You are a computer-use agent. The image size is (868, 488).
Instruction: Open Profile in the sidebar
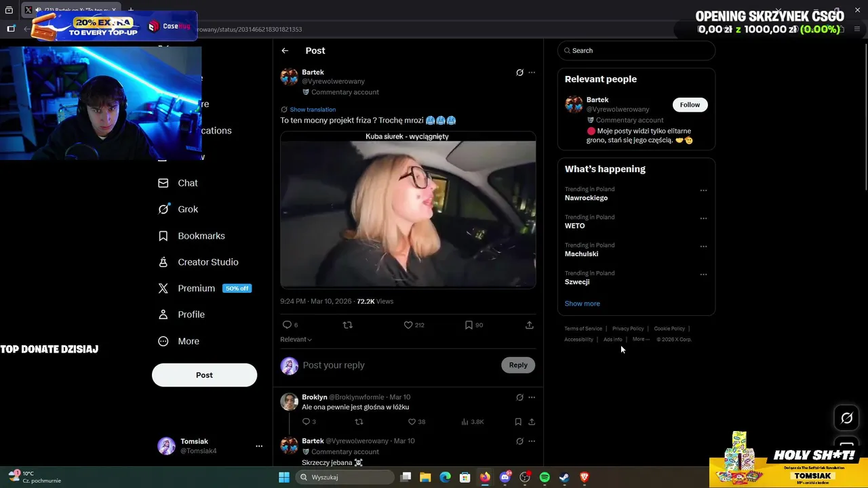click(x=181, y=314)
